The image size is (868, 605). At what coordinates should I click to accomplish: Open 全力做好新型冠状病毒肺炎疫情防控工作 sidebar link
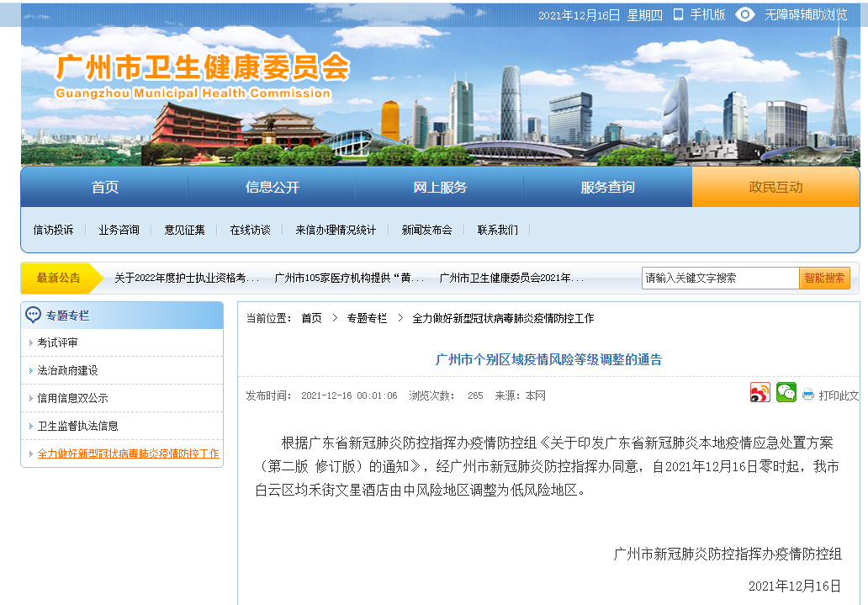point(129,454)
